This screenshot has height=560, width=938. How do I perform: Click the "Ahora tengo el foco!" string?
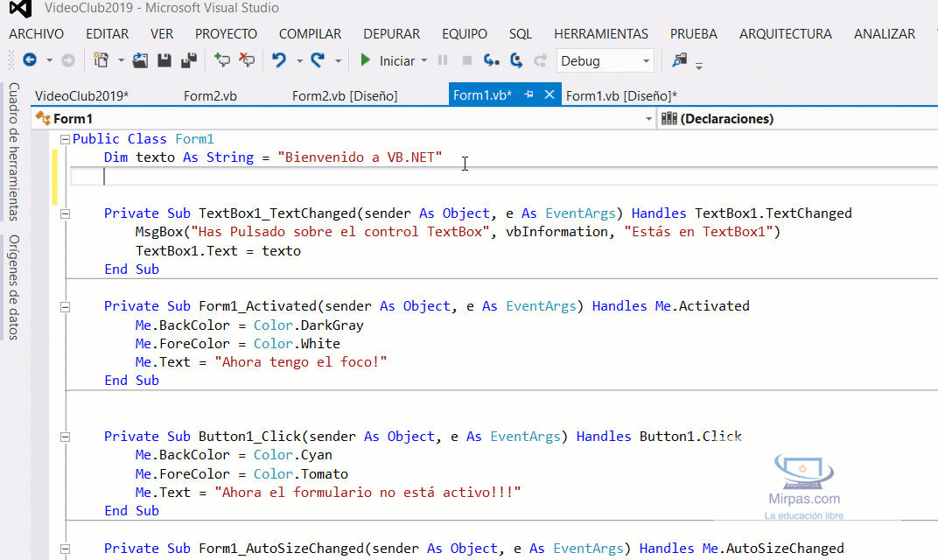(301, 362)
